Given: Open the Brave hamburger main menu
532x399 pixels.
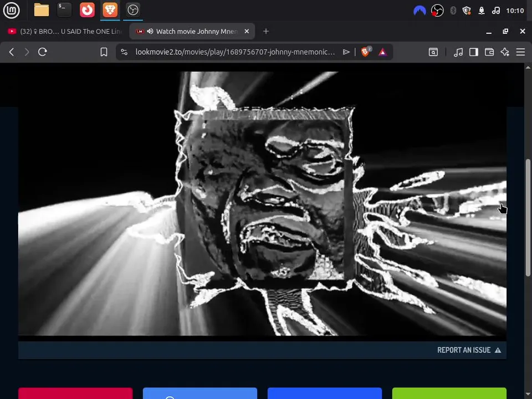Looking at the screenshot, I should click(x=520, y=52).
